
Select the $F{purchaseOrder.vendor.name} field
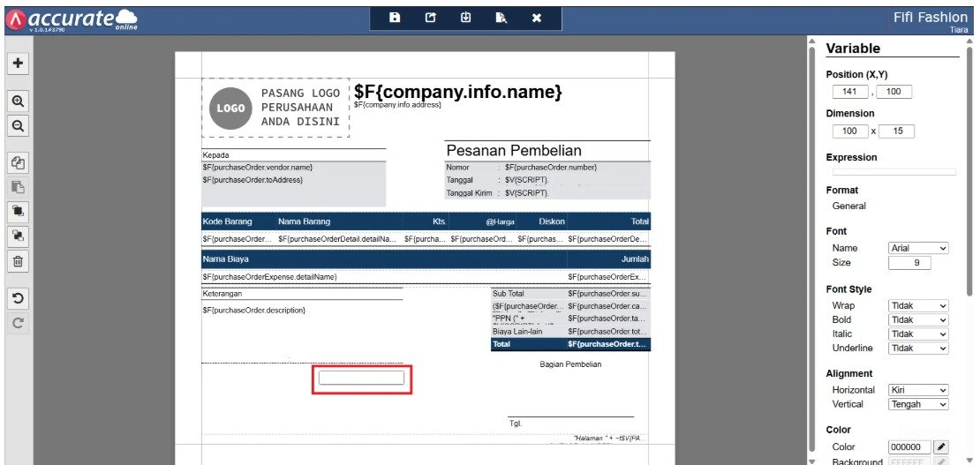coord(258,168)
